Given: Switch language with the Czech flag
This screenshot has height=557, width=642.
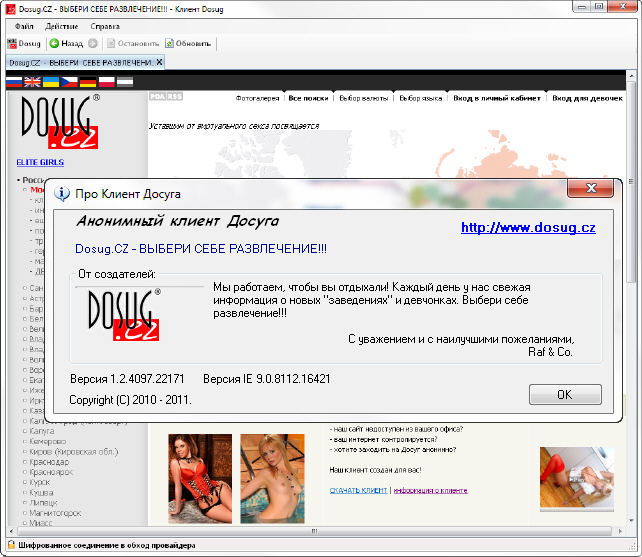Looking at the screenshot, I should [69, 82].
